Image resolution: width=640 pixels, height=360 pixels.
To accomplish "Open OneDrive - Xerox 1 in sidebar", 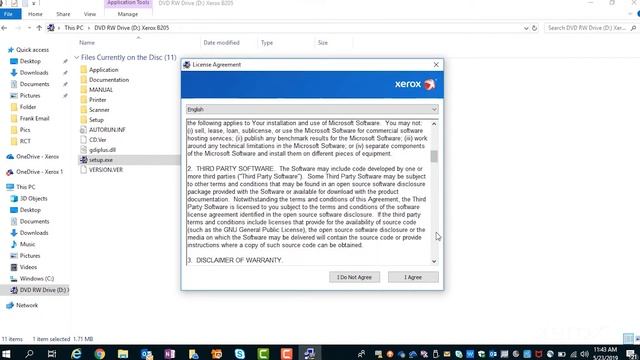I will click(x=40, y=172).
